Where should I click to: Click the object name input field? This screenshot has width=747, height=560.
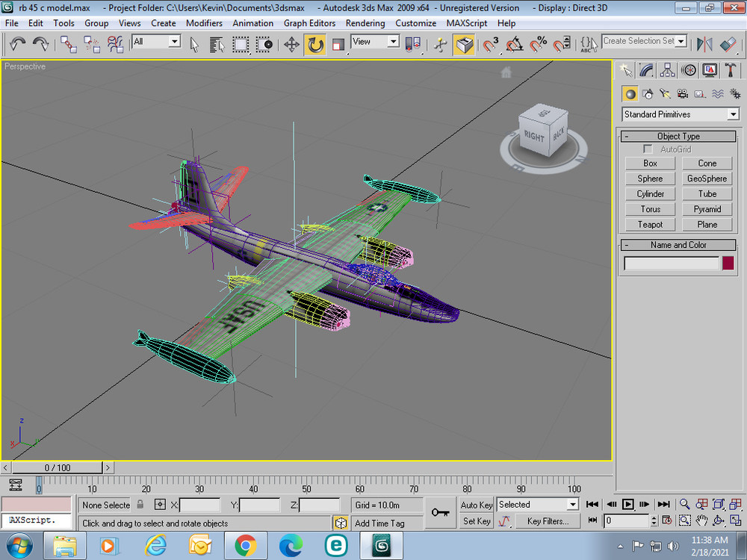click(x=672, y=264)
